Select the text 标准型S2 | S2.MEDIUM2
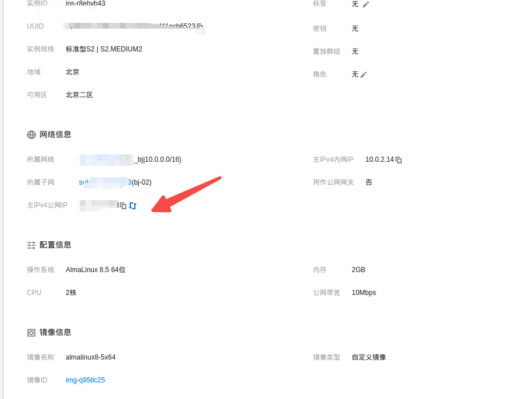Screen dimensions: 532x399 click(x=104, y=49)
